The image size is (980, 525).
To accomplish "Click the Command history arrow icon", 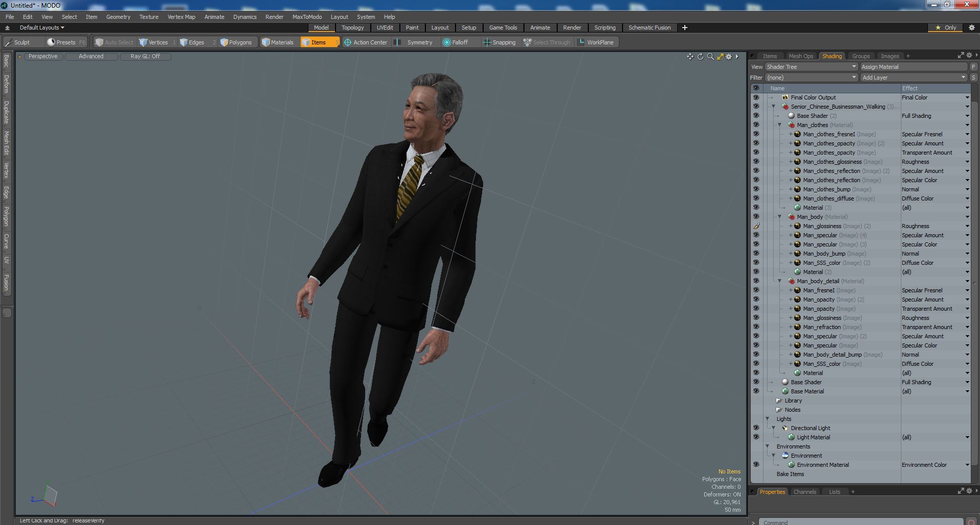I will click(x=753, y=522).
